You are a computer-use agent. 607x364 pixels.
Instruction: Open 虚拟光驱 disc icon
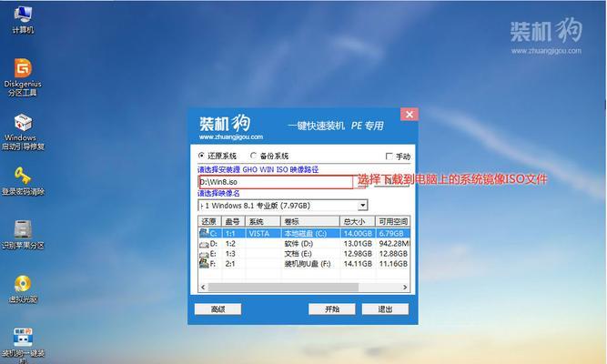point(23,288)
